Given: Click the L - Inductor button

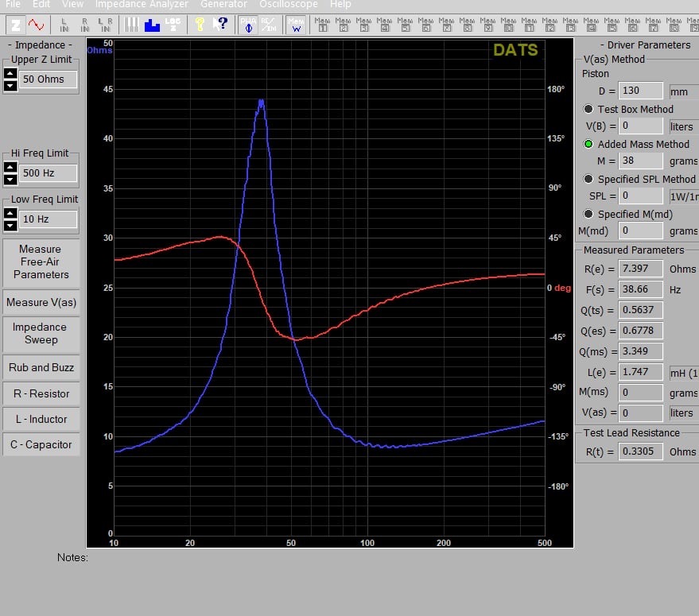Looking at the screenshot, I should [41, 419].
